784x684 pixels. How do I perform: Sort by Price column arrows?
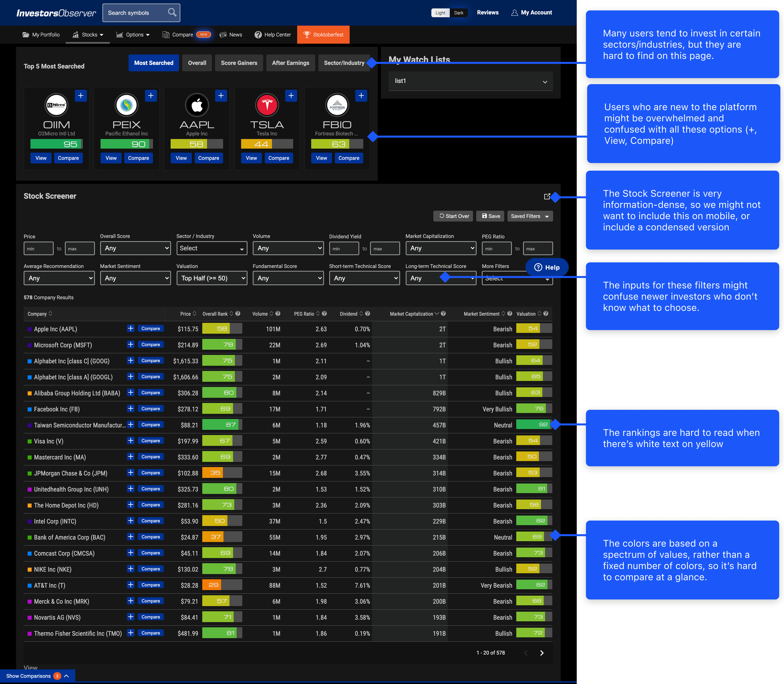tap(194, 314)
